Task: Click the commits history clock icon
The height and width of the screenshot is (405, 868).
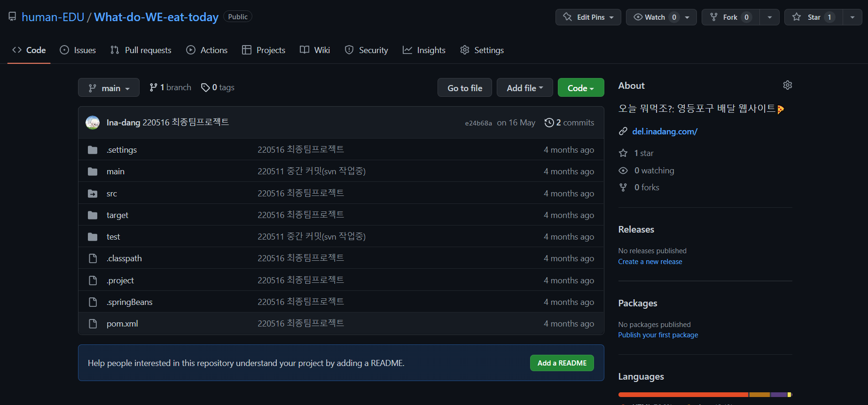Action: coord(549,123)
